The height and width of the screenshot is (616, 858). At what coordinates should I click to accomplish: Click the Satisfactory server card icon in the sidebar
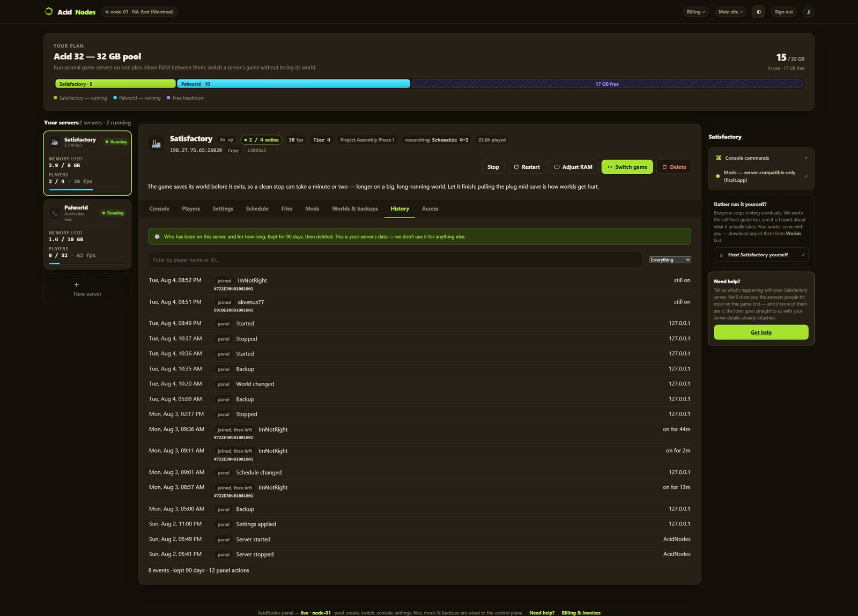55,142
